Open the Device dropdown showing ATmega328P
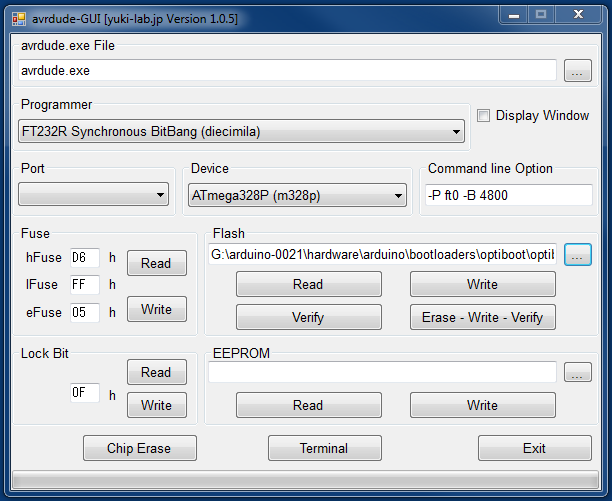Viewport: 612px width, 501px height. 297,195
